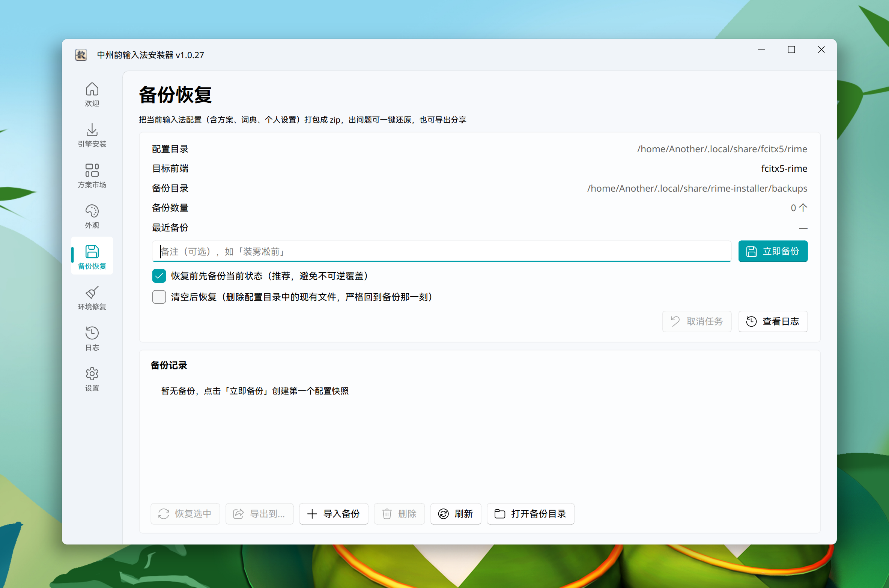Click backup path ending rime-installer/backups
This screenshot has width=889, height=588.
click(x=697, y=188)
